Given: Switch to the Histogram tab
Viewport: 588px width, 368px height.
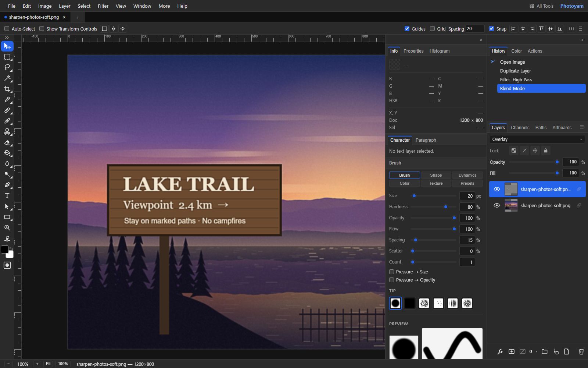Looking at the screenshot, I should [440, 51].
